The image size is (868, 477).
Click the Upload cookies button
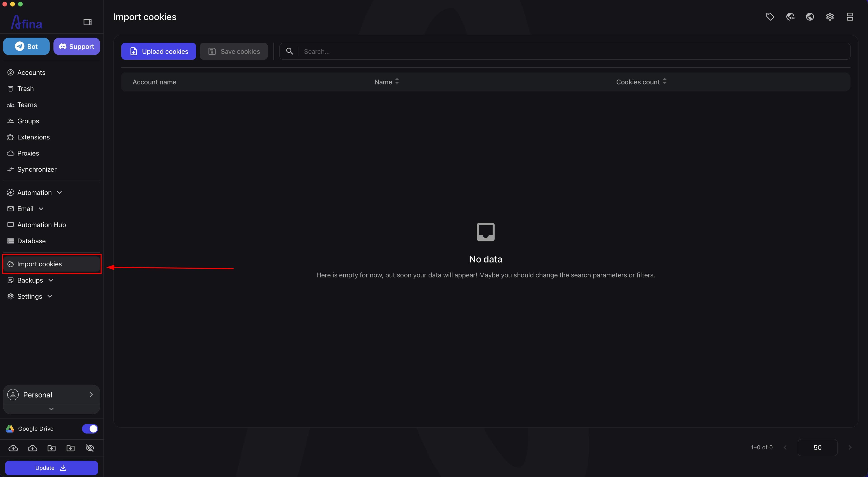point(159,51)
